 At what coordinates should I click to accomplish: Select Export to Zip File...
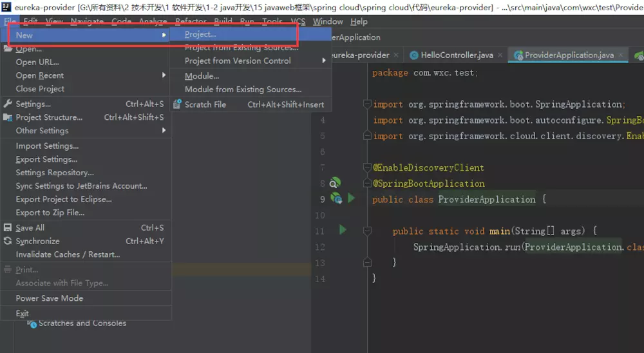point(86,213)
